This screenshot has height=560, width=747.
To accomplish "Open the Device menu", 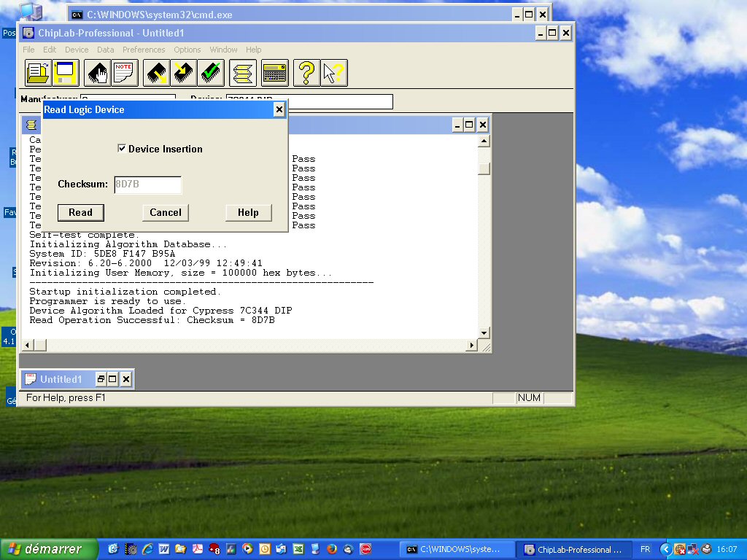I will pyautogui.click(x=77, y=50).
